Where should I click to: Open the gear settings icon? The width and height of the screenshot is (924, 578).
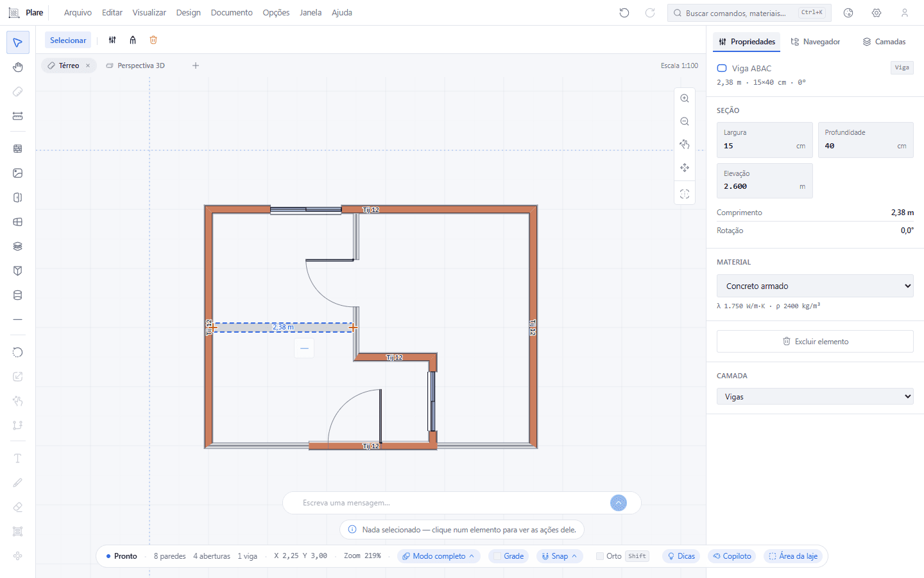click(877, 13)
